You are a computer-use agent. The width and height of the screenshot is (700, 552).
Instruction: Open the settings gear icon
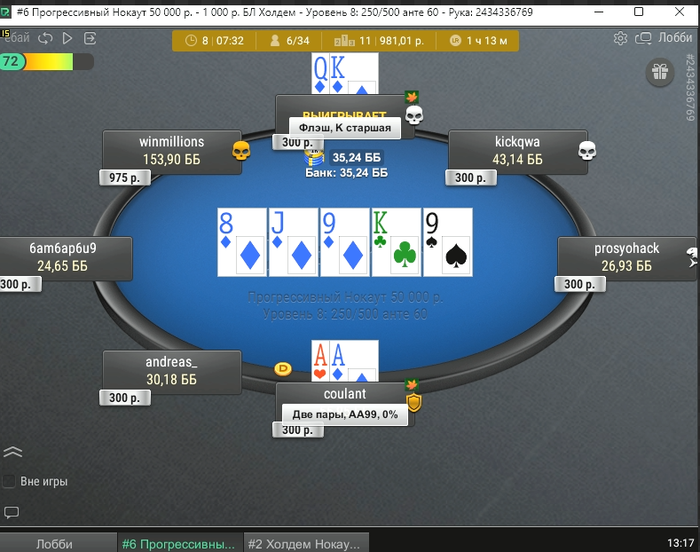pyautogui.click(x=620, y=38)
